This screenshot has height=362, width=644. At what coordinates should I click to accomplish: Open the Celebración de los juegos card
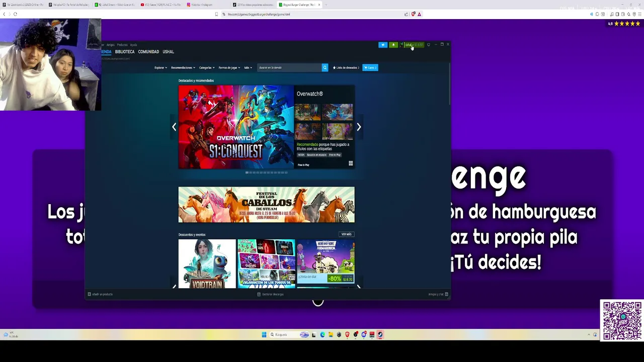[x=266, y=263]
